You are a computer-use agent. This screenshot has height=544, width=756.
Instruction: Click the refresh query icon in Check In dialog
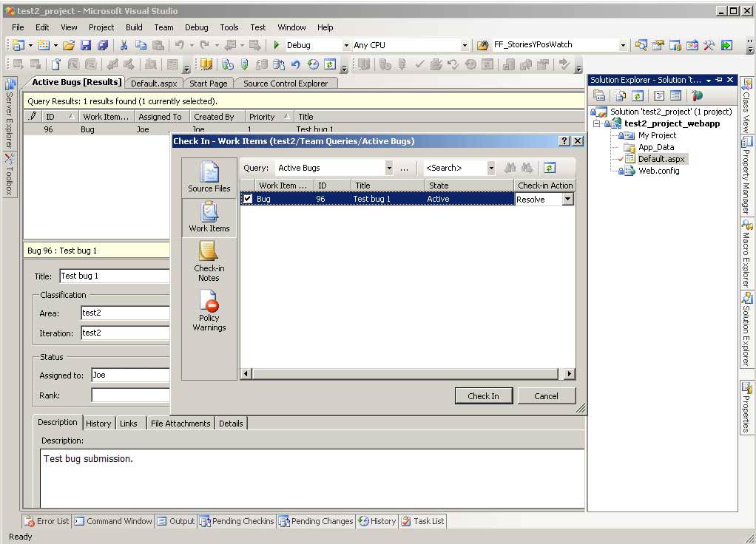tap(550, 168)
